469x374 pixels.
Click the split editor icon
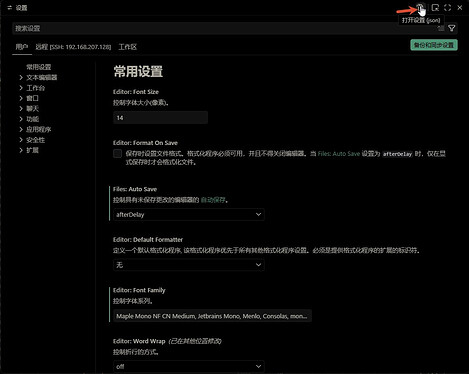(435, 8)
